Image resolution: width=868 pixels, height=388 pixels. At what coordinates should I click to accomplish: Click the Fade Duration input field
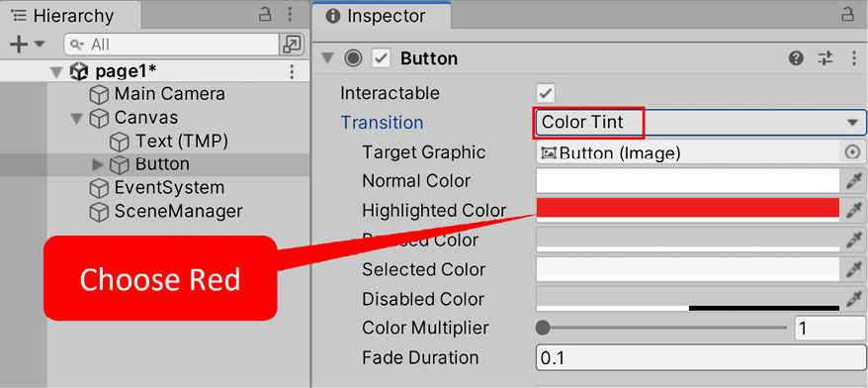700,358
